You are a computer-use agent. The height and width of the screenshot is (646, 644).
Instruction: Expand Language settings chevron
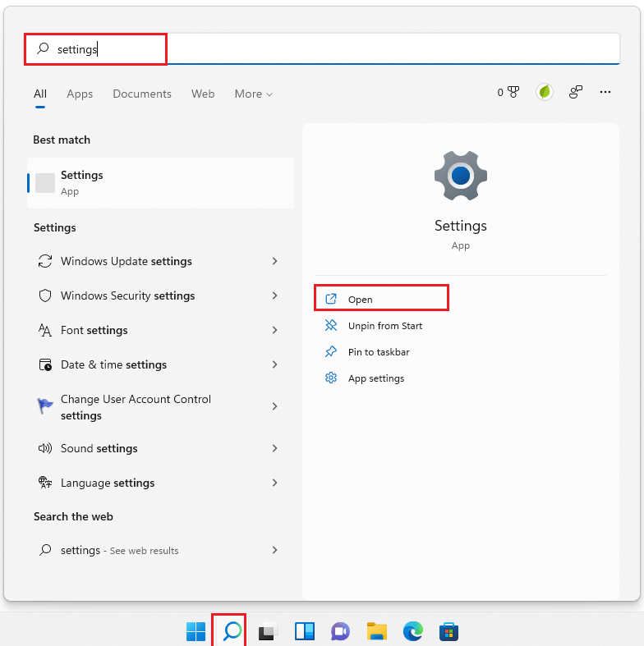tap(274, 483)
